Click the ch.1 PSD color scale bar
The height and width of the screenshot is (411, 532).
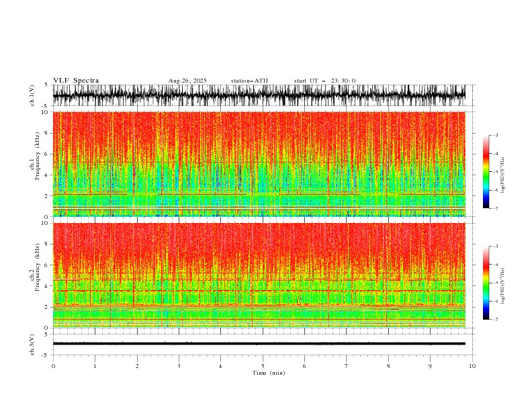tap(486, 172)
